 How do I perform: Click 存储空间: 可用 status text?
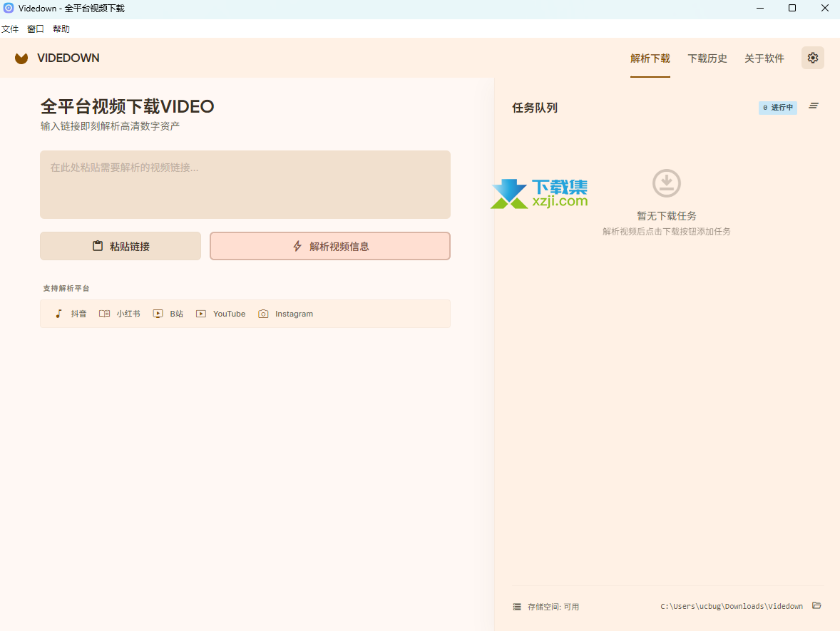553,607
